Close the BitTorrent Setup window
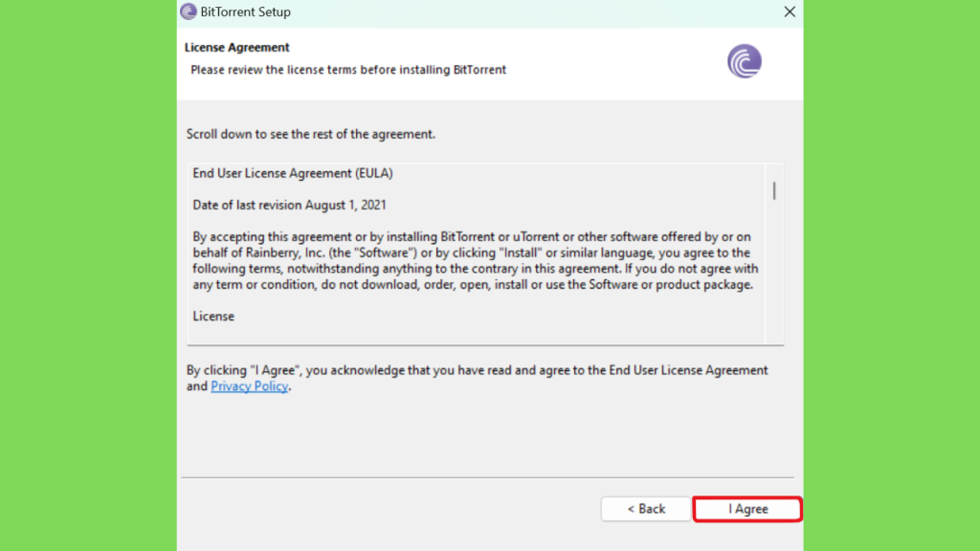This screenshot has width=980, height=551. coord(790,11)
